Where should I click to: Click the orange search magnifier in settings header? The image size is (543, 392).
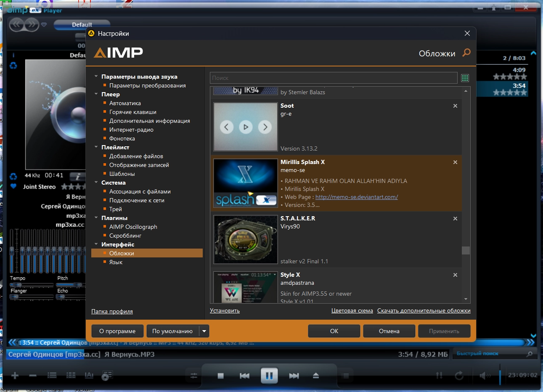click(466, 53)
